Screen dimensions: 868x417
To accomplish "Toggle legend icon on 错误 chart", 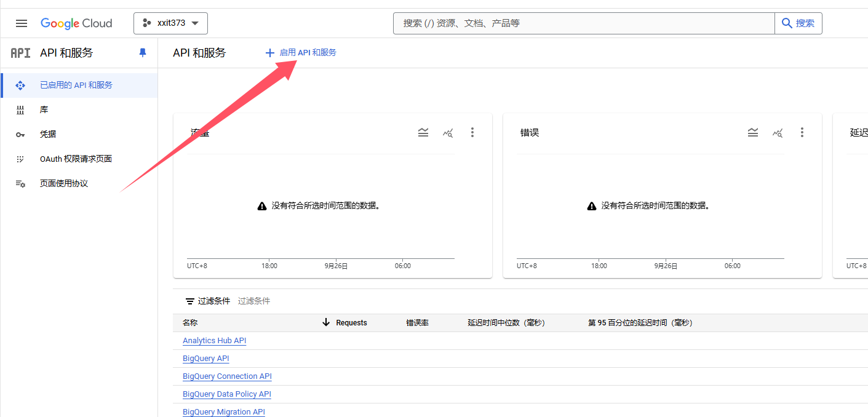I will click(x=753, y=132).
